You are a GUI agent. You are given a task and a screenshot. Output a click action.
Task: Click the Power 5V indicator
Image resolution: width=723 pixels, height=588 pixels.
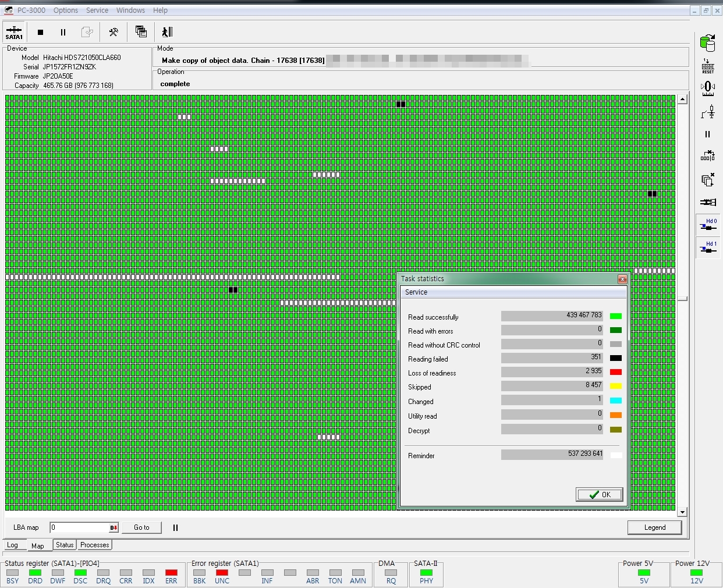point(644,573)
